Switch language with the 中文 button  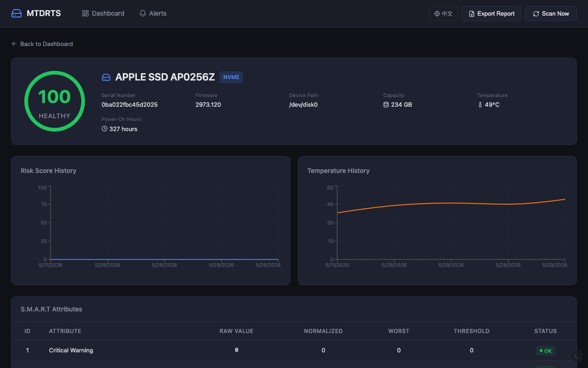point(443,14)
